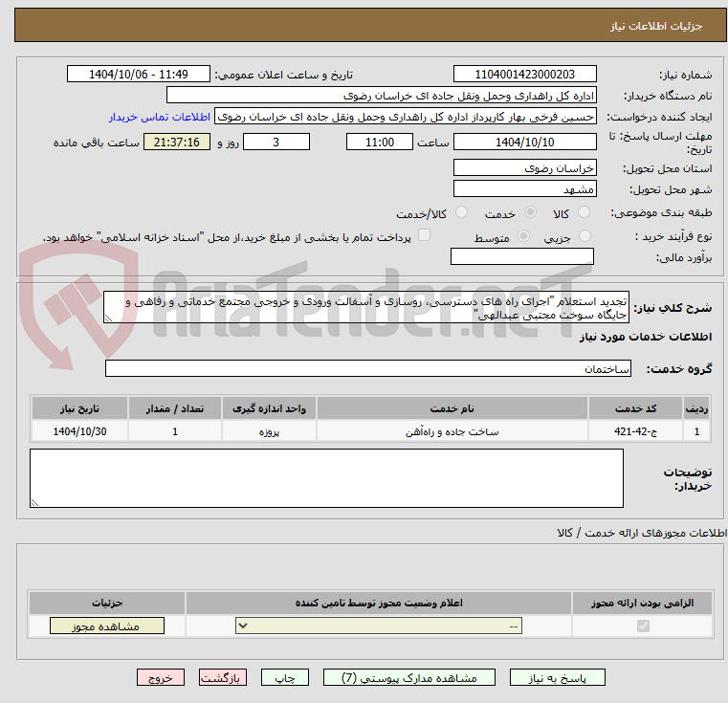Click the اعلام وضعیت مجوز توسط تامین کننده header
This screenshot has width=728, height=703.
tap(379, 603)
